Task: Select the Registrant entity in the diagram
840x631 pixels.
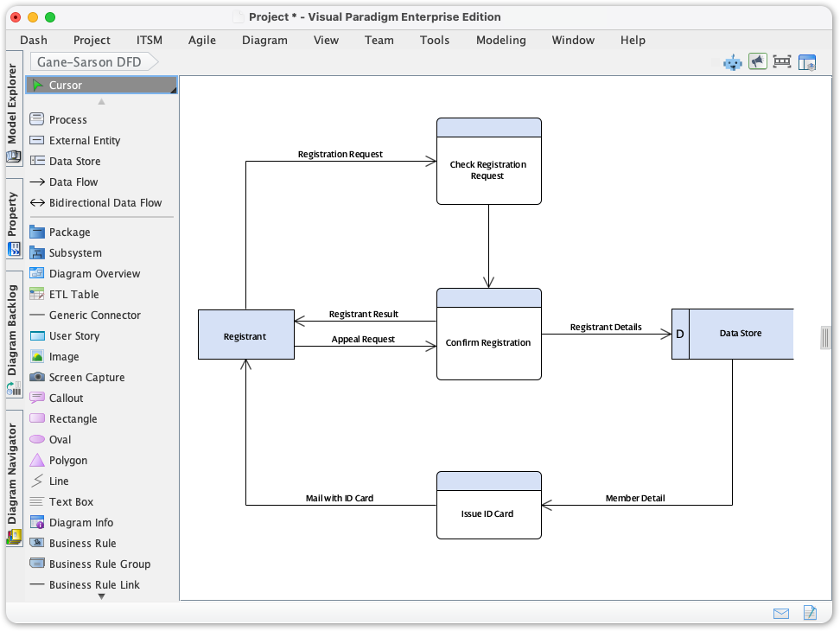Action: click(x=245, y=335)
